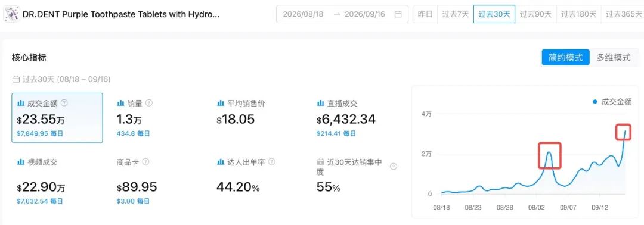This screenshot has height=225, width=644.
Task: Select the 昨日 time range tab
Action: [x=425, y=14]
